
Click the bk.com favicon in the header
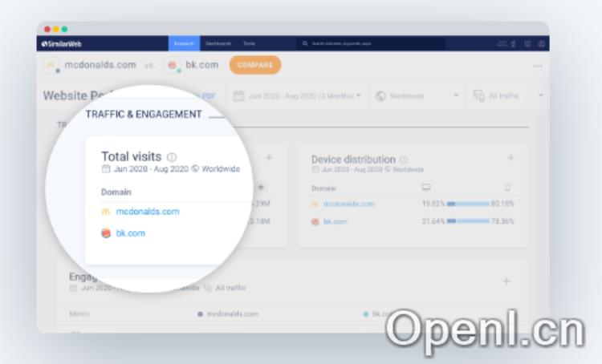173,65
